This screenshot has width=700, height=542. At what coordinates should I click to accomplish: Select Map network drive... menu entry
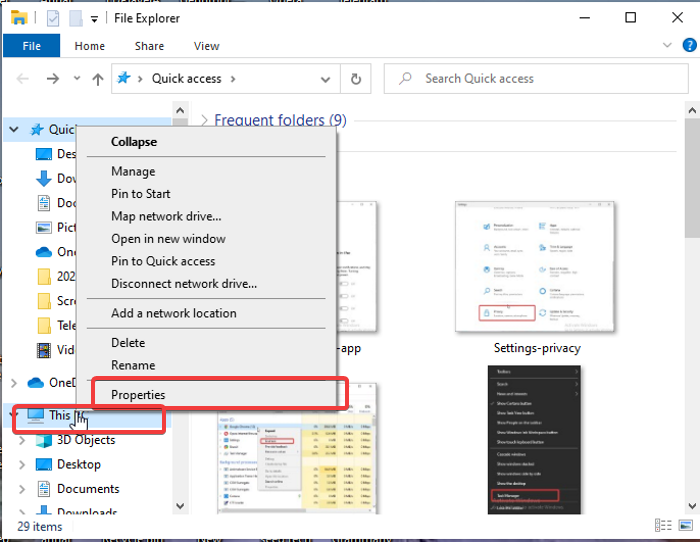[x=166, y=216]
